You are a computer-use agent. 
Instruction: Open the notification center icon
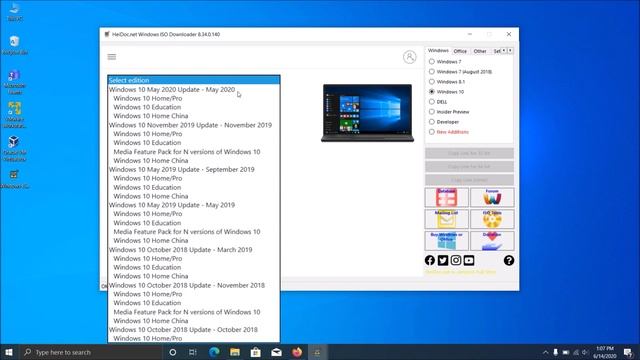(x=628, y=352)
